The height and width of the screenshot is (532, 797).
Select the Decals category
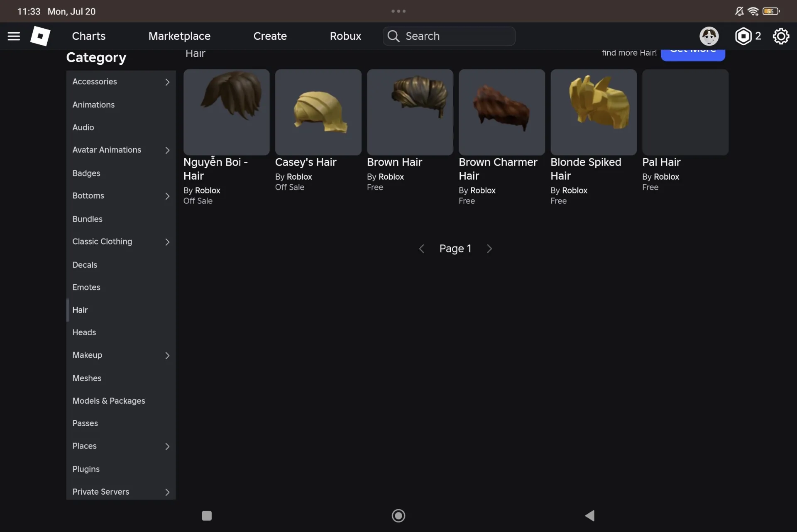pyautogui.click(x=121, y=265)
